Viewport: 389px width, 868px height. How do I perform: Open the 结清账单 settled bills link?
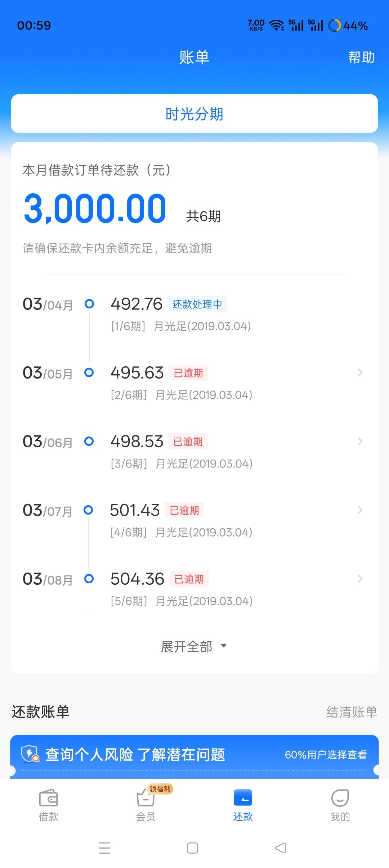point(352,712)
